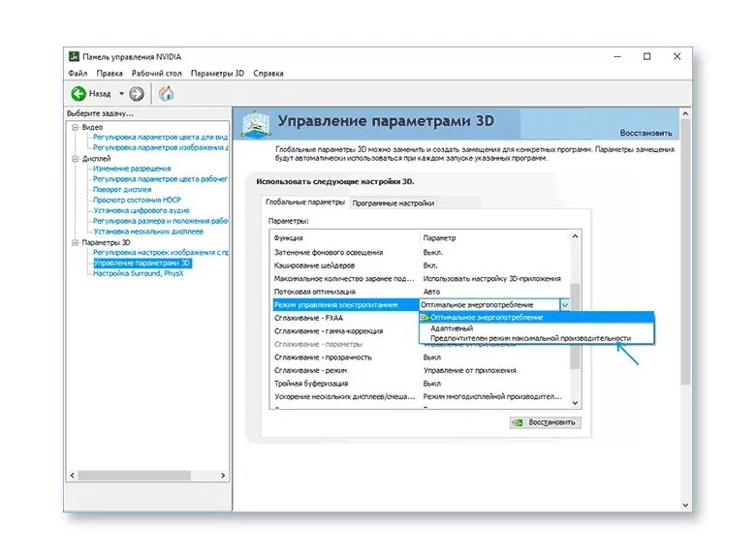Open Регулировка параметров изображения для видео
This screenshot has width=756, height=559.
tap(161, 147)
